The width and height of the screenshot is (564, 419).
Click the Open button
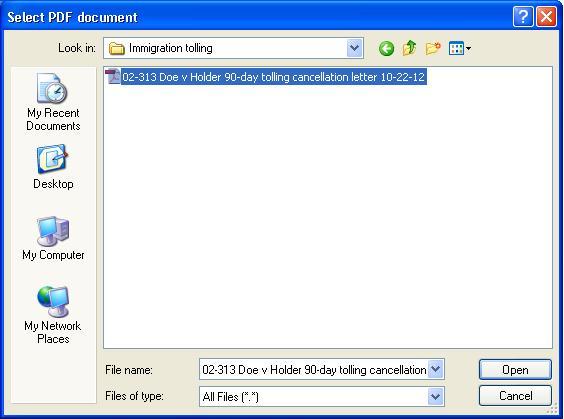515,369
